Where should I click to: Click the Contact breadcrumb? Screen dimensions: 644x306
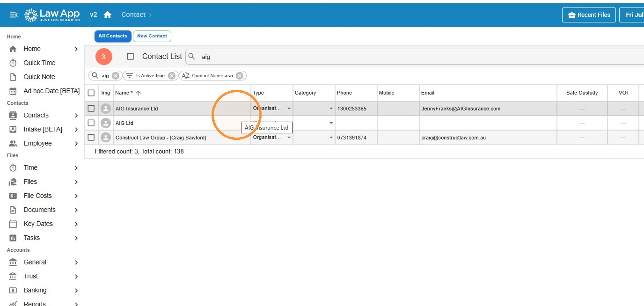[133, 15]
